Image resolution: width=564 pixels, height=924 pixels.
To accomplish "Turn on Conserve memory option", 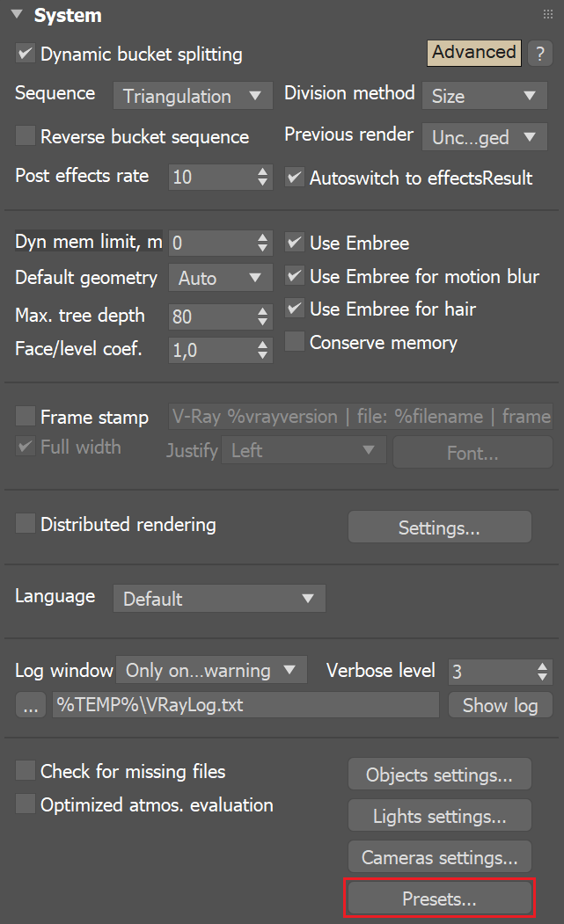I will (x=295, y=342).
